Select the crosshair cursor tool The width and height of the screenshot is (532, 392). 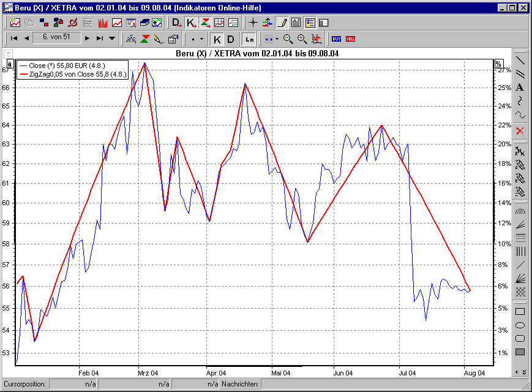tap(253, 23)
